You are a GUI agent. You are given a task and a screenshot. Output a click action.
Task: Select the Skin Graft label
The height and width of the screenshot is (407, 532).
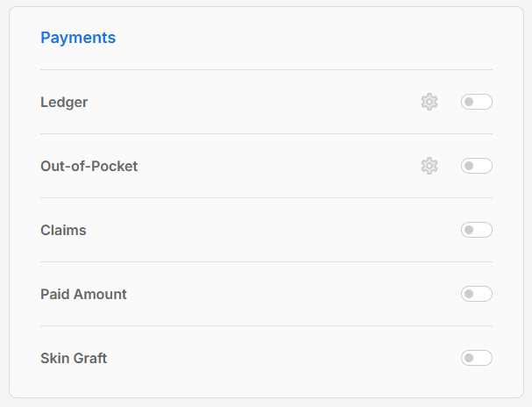(x=74, y=358)
